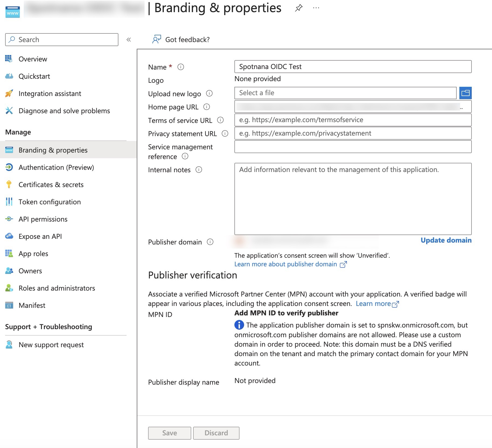The image size is (492, 448).
Task: Click the Diagnose and solve problems wrench icon
Action: [9, 111]
